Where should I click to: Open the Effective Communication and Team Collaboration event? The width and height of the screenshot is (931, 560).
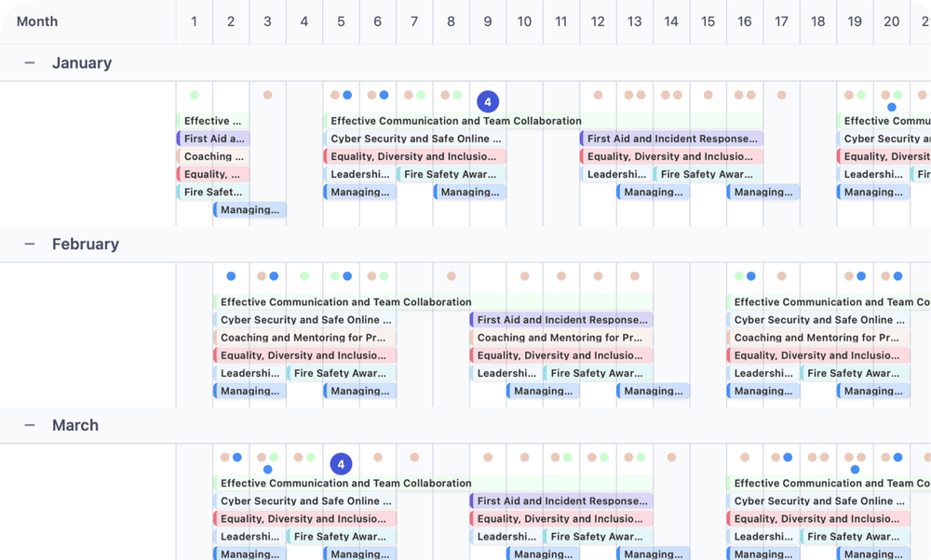(454, 121)
